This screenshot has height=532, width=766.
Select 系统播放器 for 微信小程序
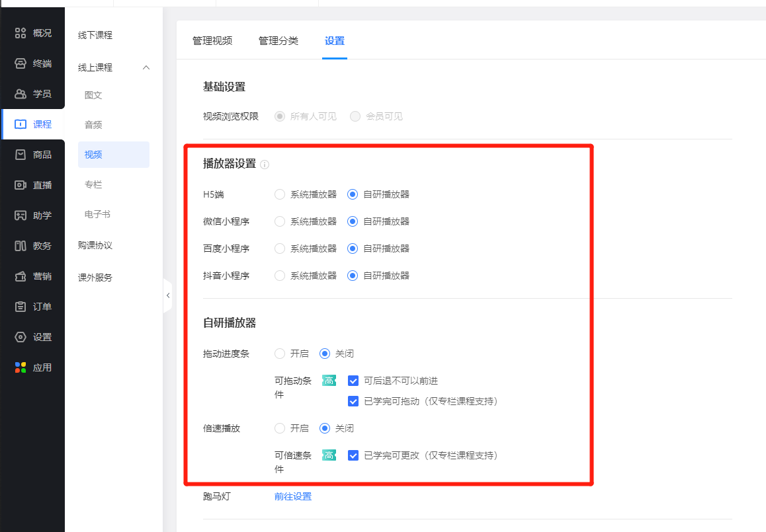280,221
